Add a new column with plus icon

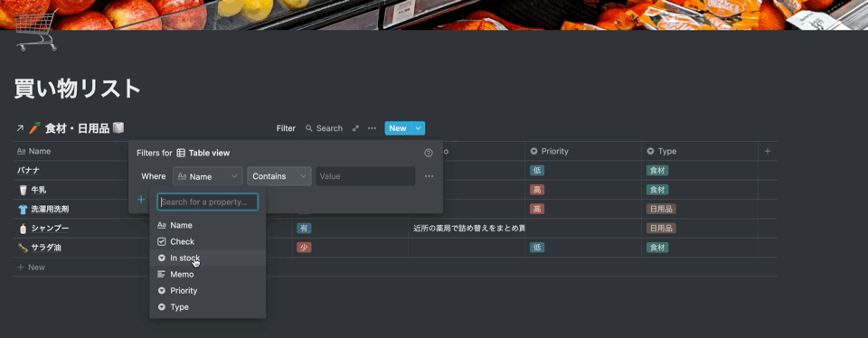click(768, 151)
